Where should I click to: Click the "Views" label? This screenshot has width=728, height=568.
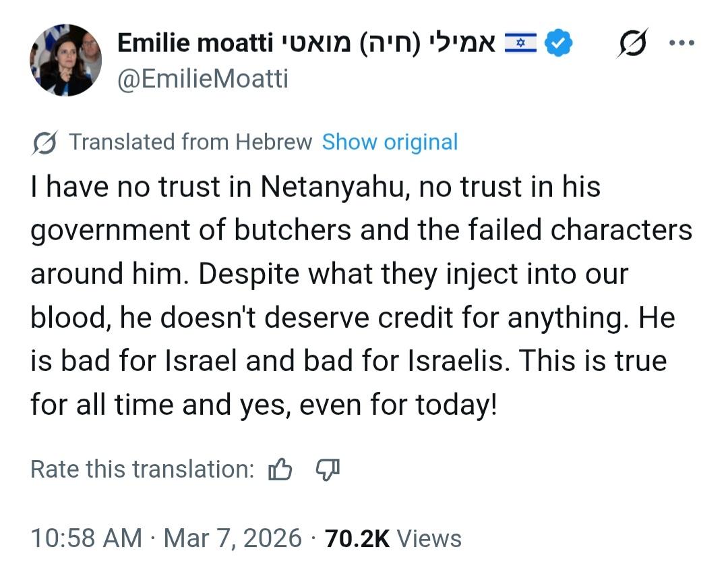429,538
